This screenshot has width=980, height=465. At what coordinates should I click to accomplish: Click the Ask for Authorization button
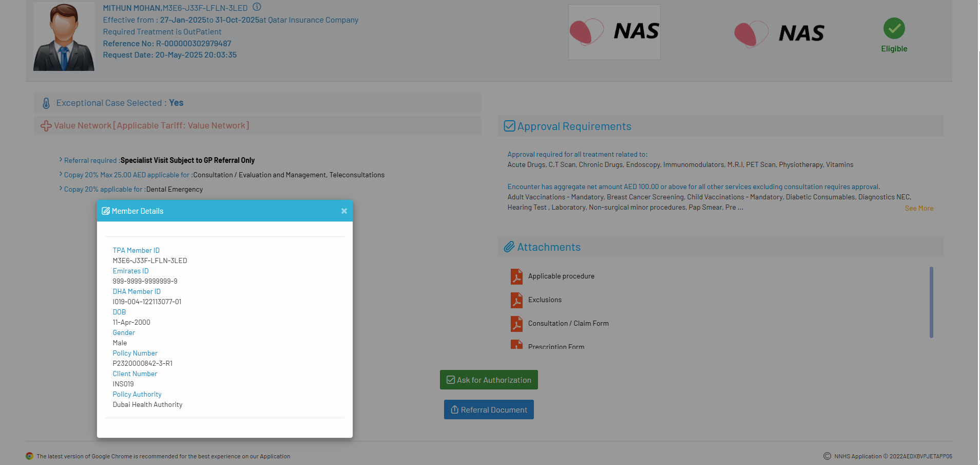(489, 380)
